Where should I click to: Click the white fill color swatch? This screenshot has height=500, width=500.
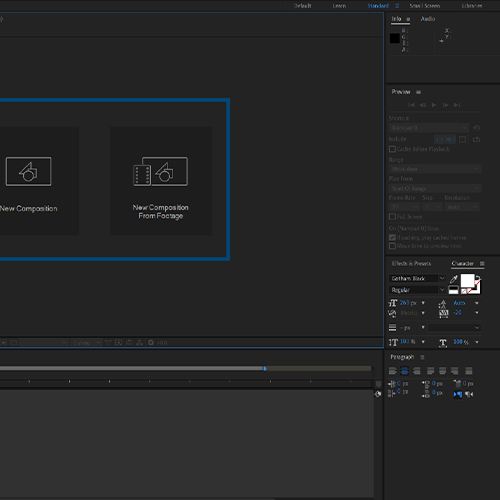click(467, 281)
